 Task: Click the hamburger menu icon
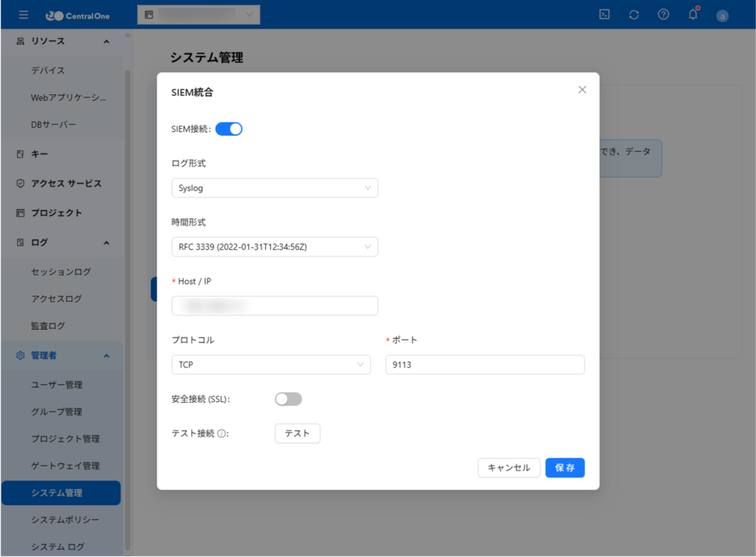pyautogui.click(x=24, y=15)
